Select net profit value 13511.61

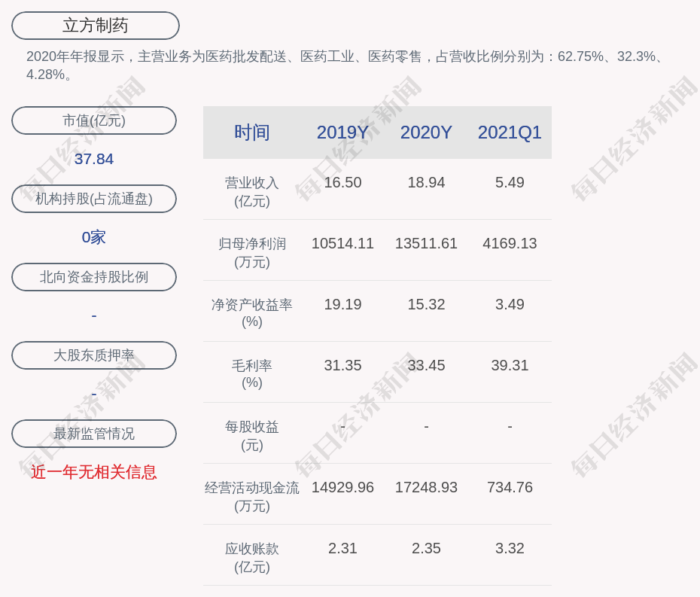(x=426, y=243)
